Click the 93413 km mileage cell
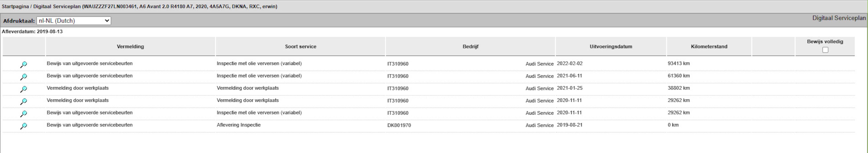Viewport: 868px width, 153px height. click(679, 63)
